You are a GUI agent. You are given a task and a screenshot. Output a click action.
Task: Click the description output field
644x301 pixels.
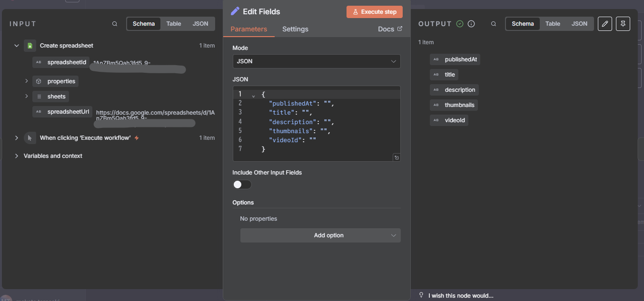pyautogui.click(x=454, y=90)
